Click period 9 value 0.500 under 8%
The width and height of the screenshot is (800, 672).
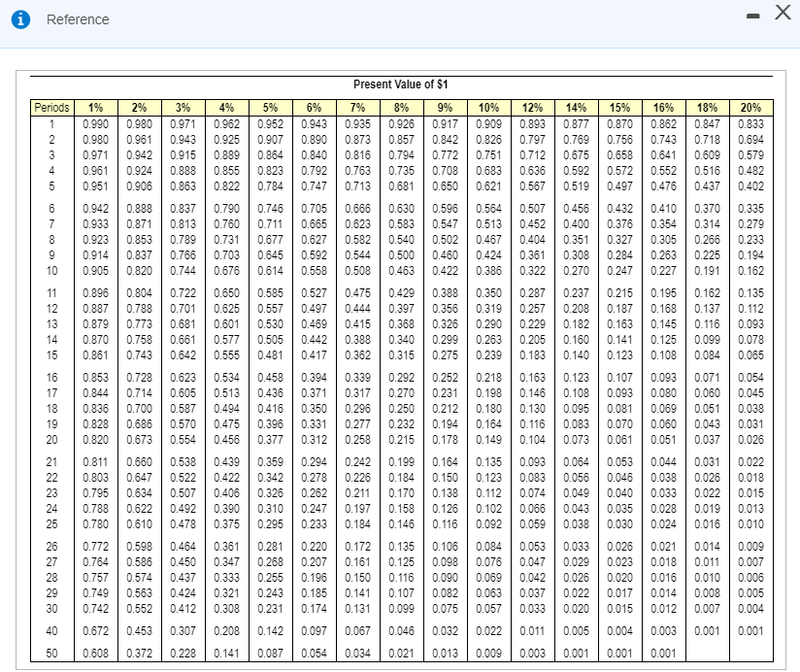coord(402,255)
